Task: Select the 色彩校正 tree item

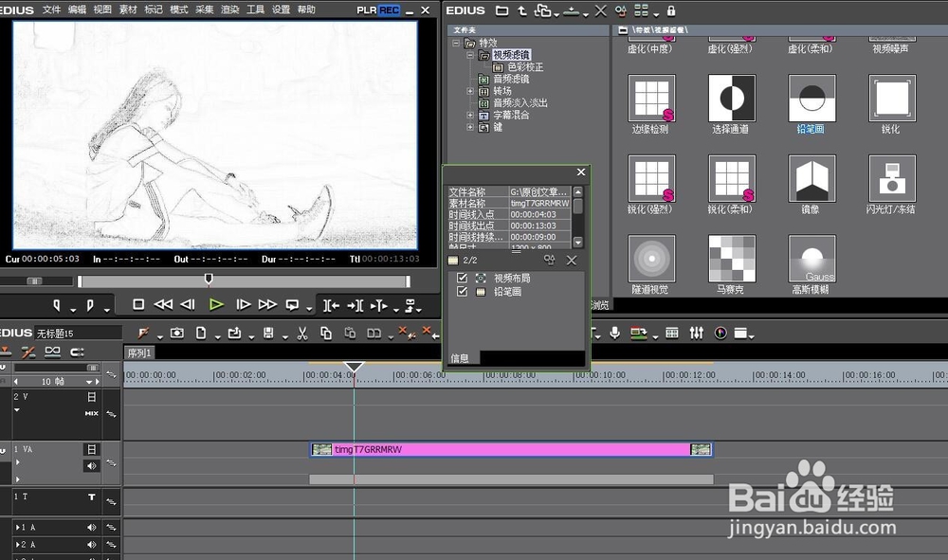Action: [x=525, y=67]
